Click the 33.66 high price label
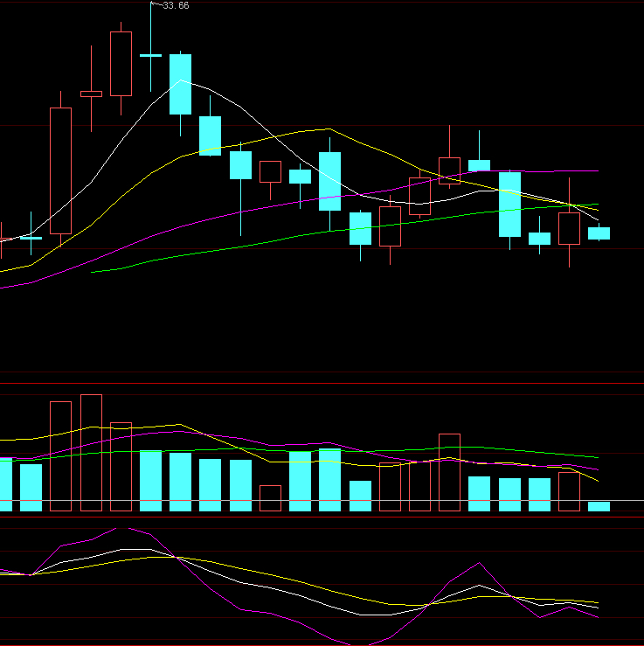644x646 pixels. tap(176, 5)
